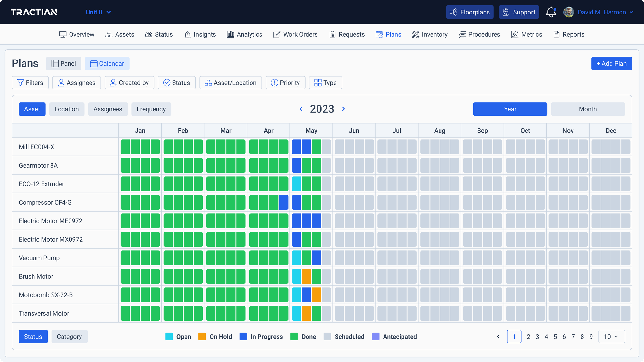Open the Metrics menu item

[526, 34]
